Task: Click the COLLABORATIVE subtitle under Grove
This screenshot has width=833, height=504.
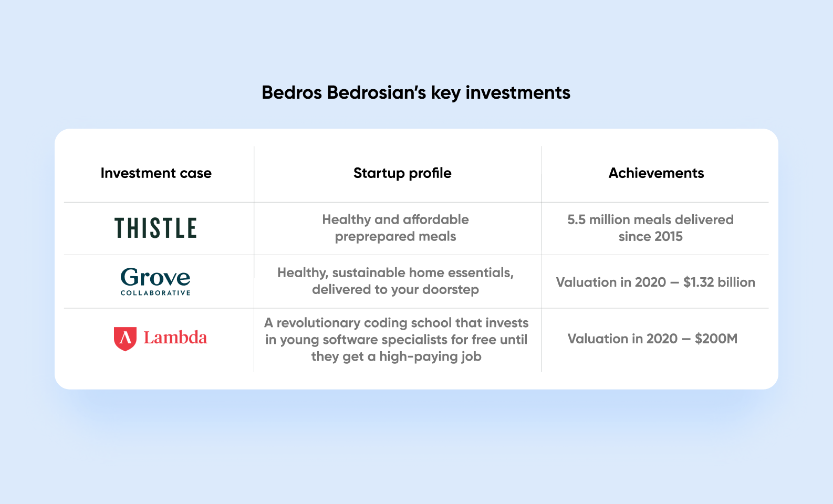Action: coord(155,293)
